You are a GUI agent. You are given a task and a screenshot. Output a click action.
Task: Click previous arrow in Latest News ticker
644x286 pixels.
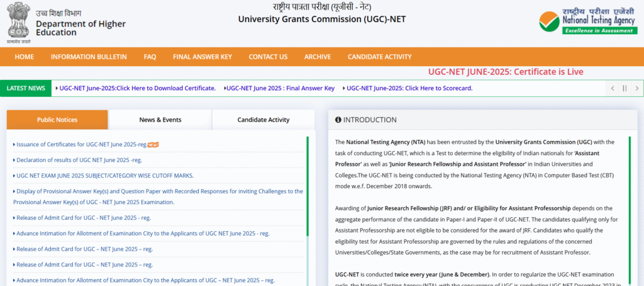coord(613,88)
